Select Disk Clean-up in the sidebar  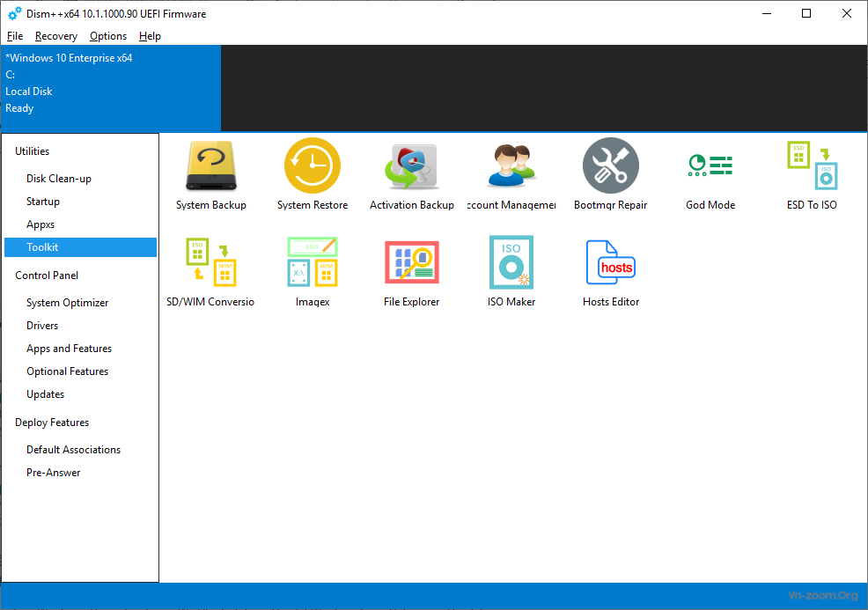click(60, 178)
